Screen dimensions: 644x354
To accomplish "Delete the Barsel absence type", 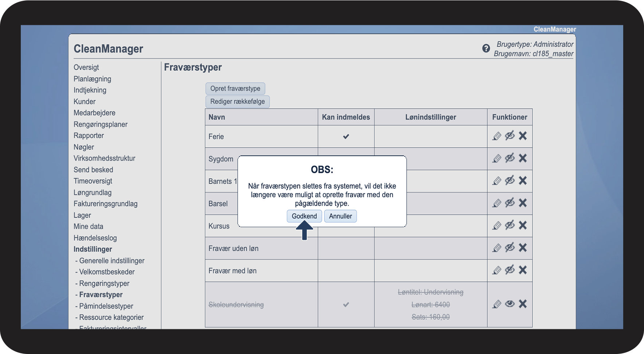I will 523,203.
